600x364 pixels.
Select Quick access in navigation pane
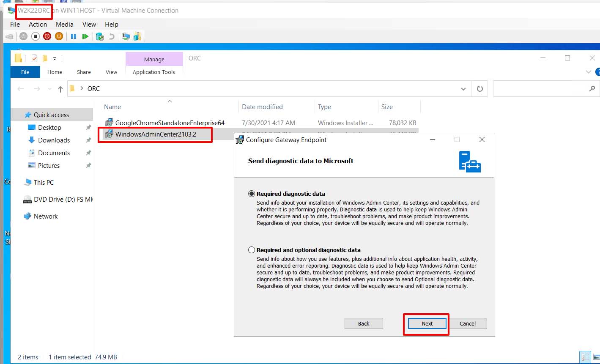tap(51, 115)
